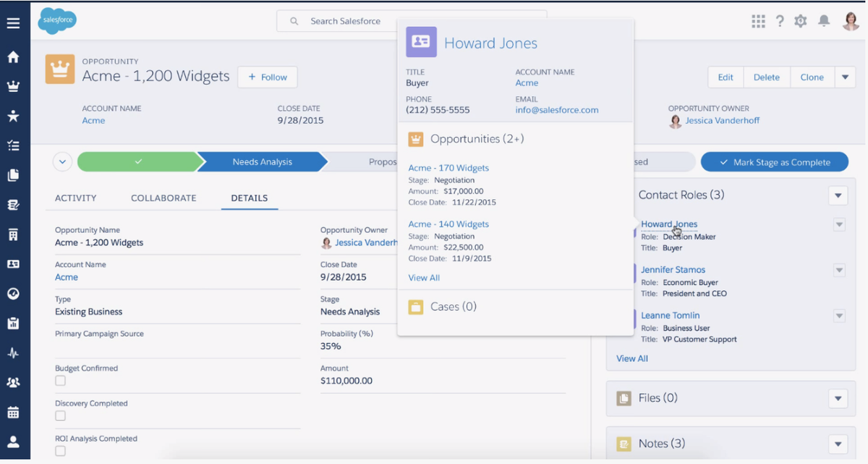Open the App Launcher grid icon
Viewport: 868px width, 464px height.
click(x=758, y=21)
